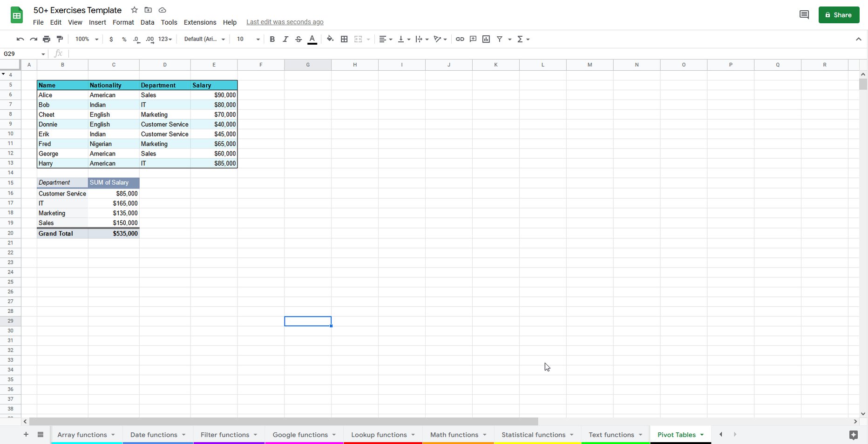Format selection as currency
This screenshot has width=868, height=444.
click(x=111, y=39)
